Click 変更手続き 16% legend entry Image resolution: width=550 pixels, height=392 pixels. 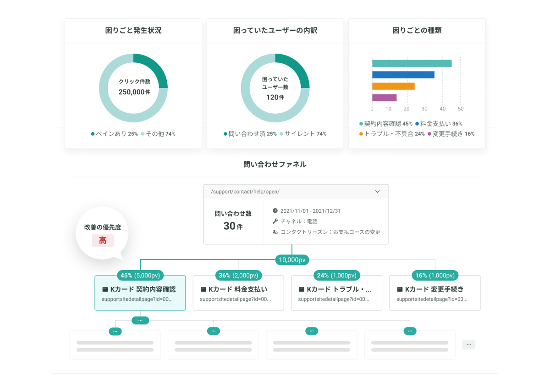(x=451, y=134)
